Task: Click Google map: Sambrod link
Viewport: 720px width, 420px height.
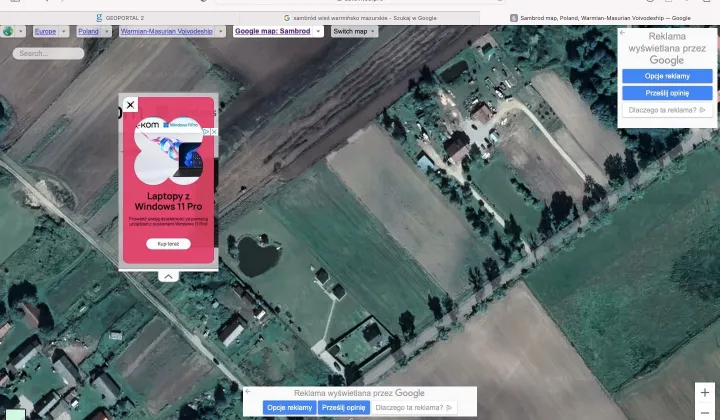Action: 272,31
